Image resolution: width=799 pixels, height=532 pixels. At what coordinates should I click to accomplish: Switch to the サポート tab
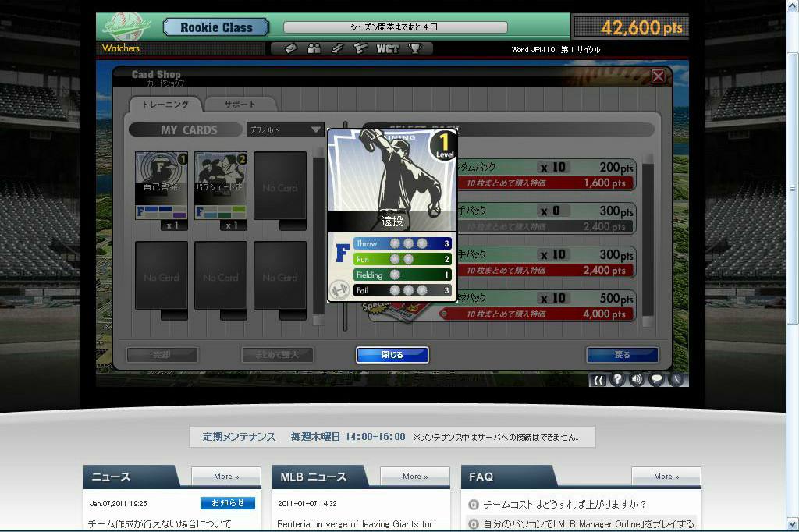pos(240,105)
